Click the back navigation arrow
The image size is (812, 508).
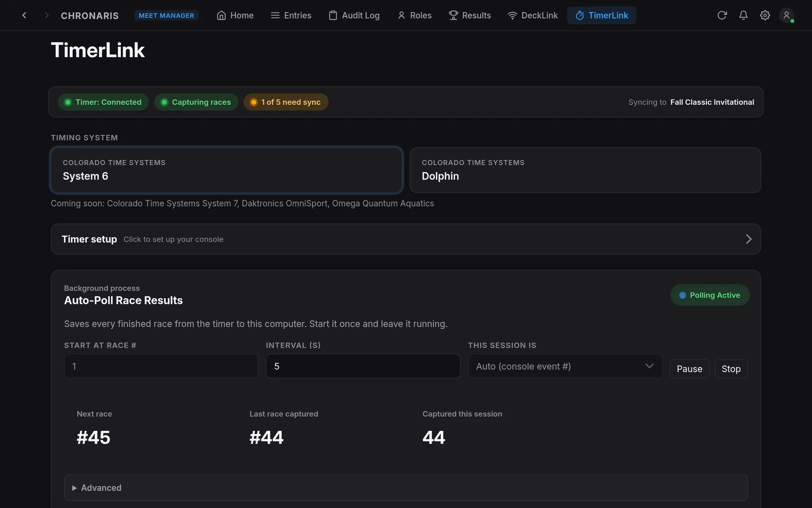pyautogui.click(x=24, y=15)
